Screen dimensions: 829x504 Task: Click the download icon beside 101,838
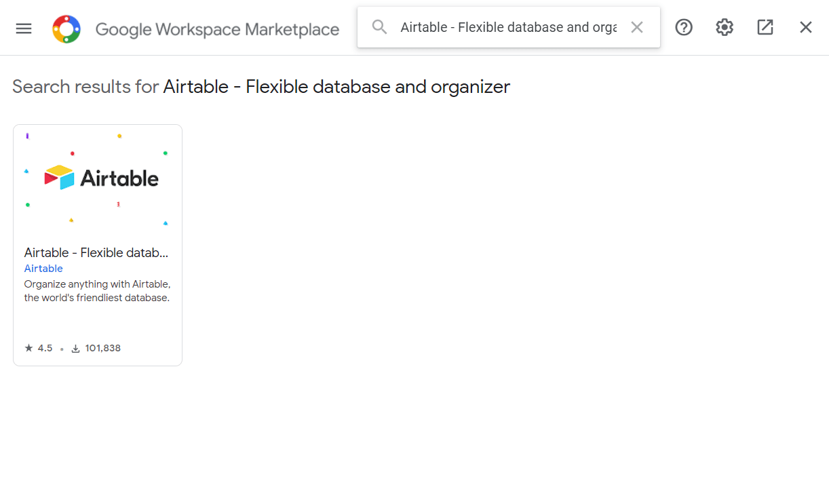coord(76,349)
